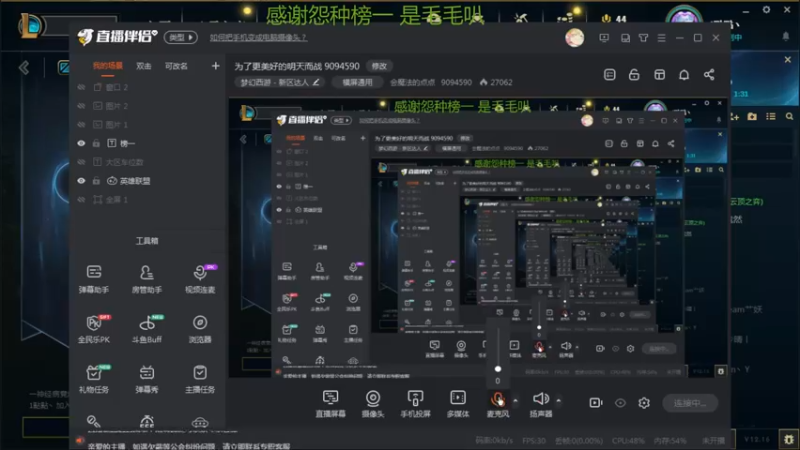Screen dimensions: 800x450
Task: Click the 麦克风 microphone icon
Action: pyautogui.click(x=497, y=399)
